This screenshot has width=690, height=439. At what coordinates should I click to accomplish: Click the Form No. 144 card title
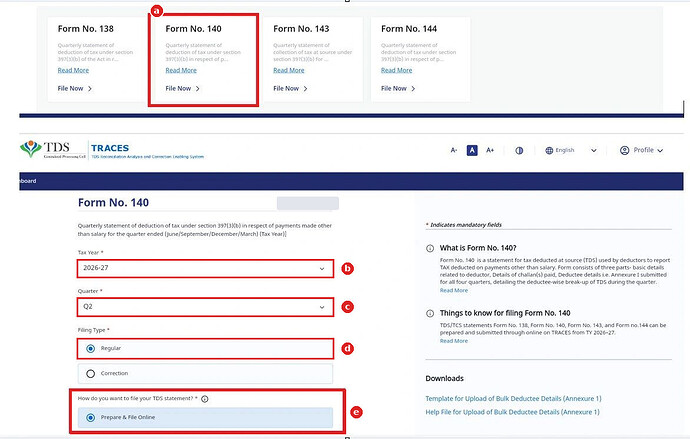point(409,29)
